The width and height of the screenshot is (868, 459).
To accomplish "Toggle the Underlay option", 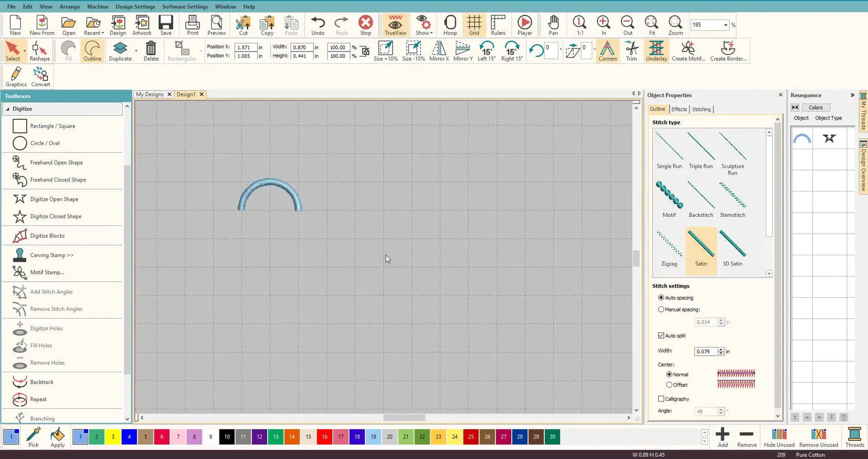I will tap(656, 51).
